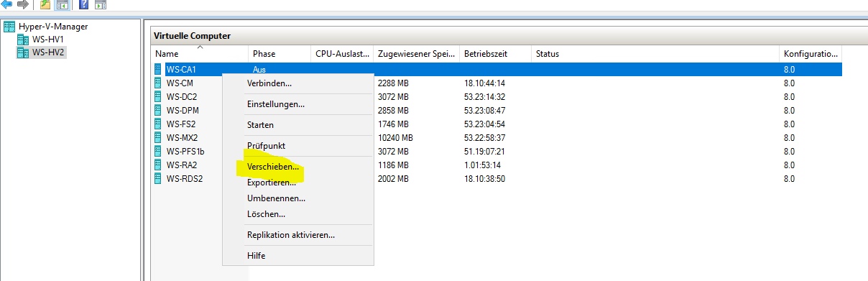
Task: Click the WS-RA2 virtual machine icon
Action: tap(159, 165)
